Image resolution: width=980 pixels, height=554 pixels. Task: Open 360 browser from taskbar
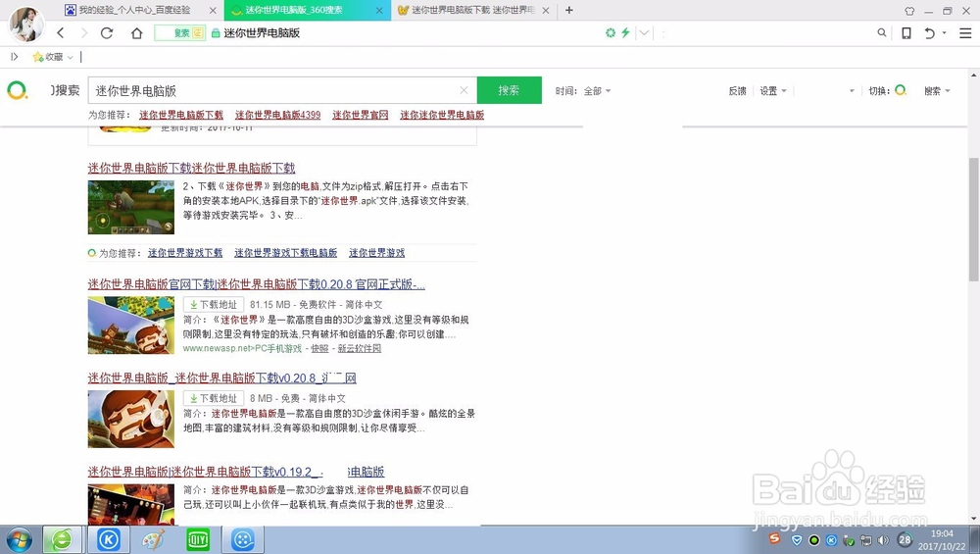[x=61, y=539]
